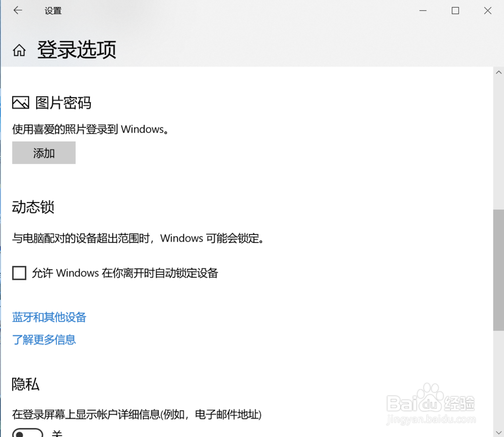504x437 pixels.
Task: Click text 在登录屏幕上显示帐户详细信息
Action: click(86, 414)
